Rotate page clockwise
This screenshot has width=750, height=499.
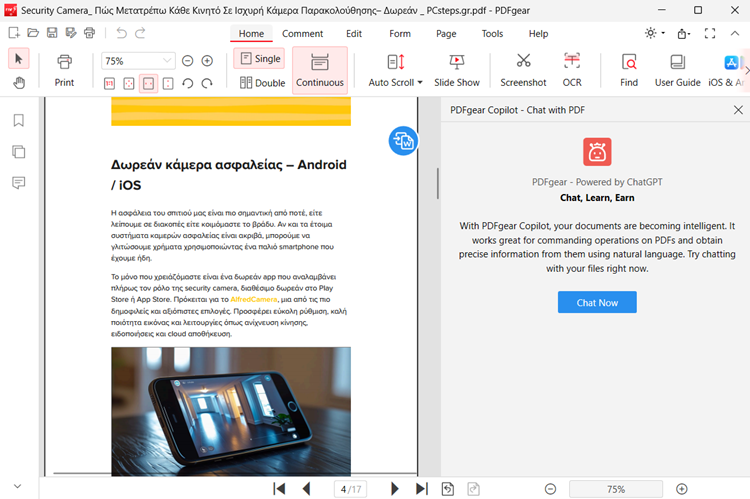pyautogui.click(x=207, y=84)
